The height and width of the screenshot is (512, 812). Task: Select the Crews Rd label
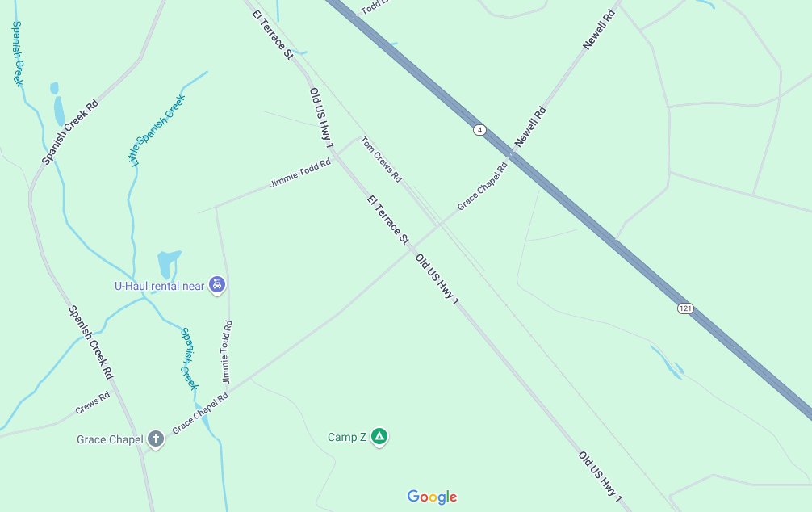click(93, 403)
